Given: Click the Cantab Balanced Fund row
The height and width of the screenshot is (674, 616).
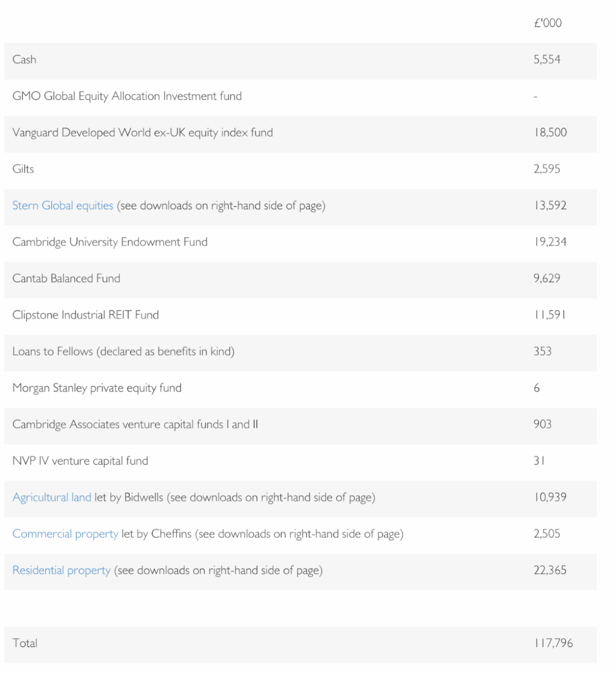Looking at the screenshot, I should tap(66, 278).
